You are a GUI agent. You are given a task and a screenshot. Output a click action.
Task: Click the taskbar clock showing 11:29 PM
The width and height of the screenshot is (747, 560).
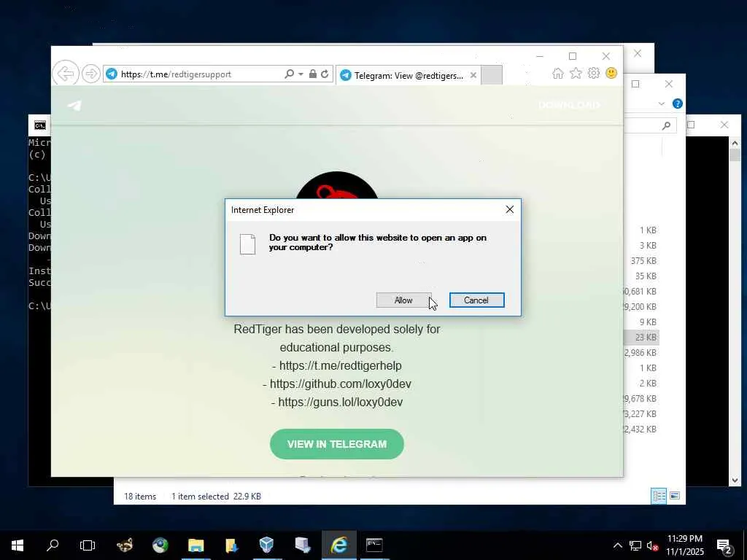point(685,545)
